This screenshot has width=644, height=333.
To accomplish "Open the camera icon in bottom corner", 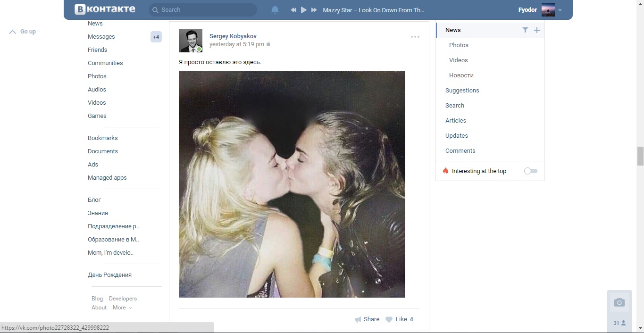I will pos(619,303).
